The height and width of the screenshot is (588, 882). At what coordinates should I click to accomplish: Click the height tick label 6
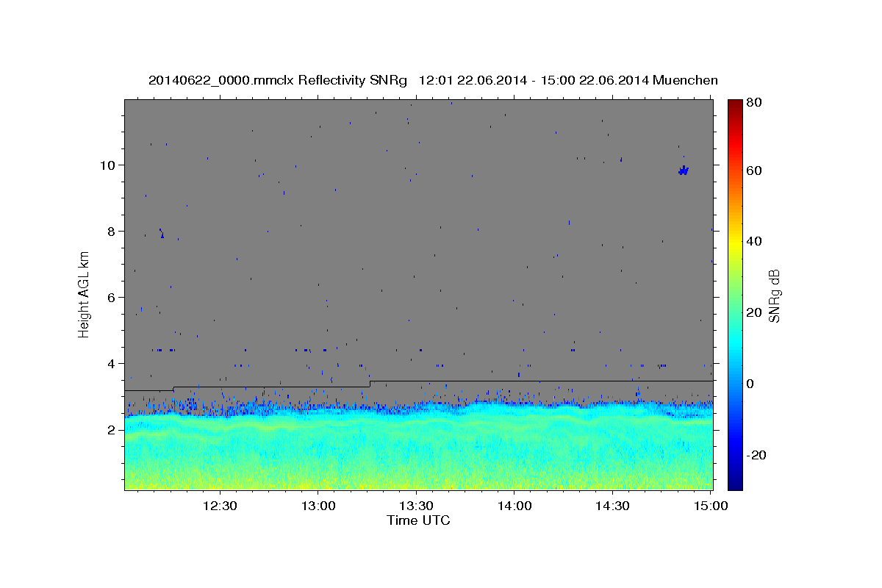112,298
